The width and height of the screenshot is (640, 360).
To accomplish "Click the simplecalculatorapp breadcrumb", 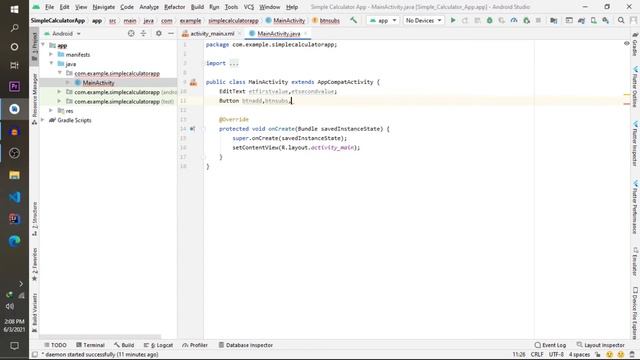I will 233,20.
